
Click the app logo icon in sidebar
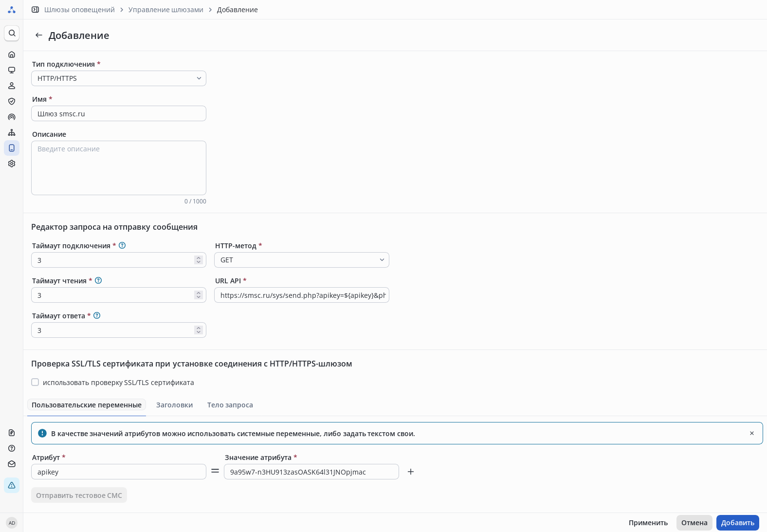pyautogui.click(x=12, y=10)
